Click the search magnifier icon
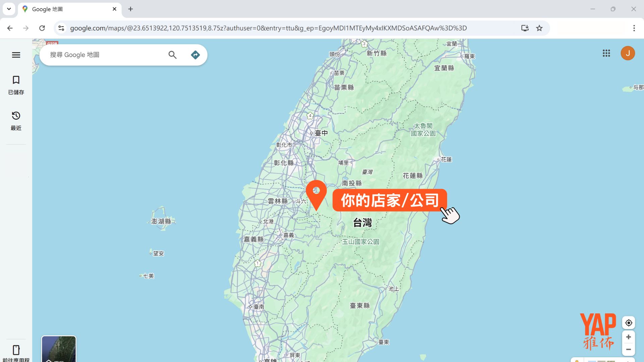The width and height of the screenshot is (644, 362). click(172, 55)
